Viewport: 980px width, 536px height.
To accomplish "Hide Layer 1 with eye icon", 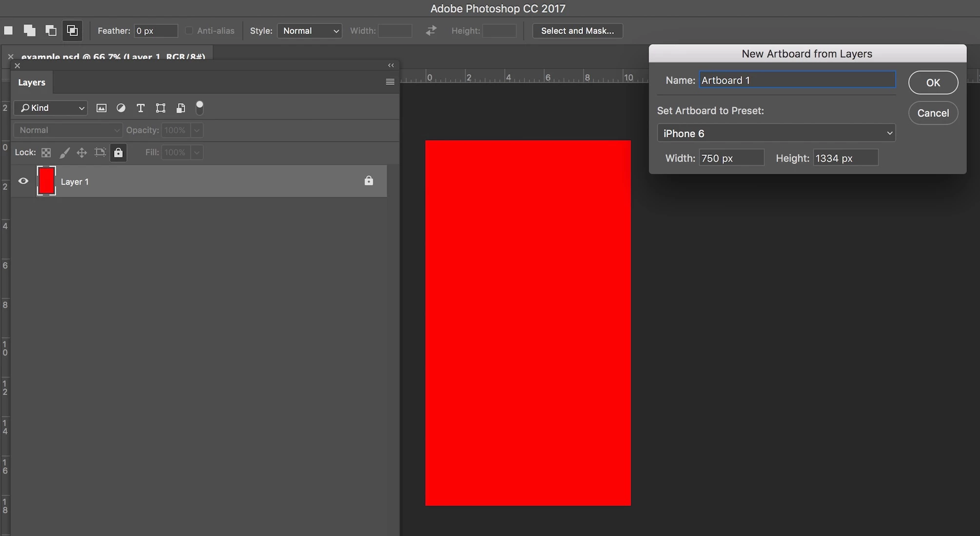I will [x=23, y=181].
